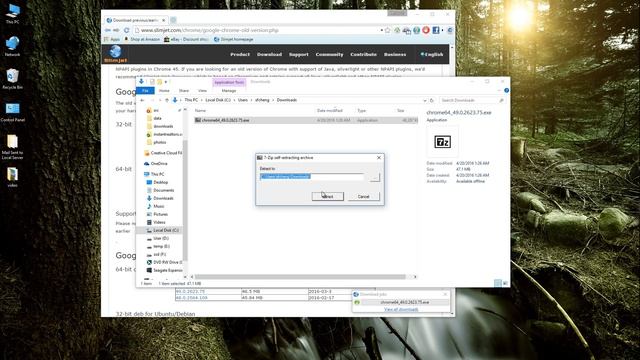
Task: Click 'This PC' in address breadcrumb
Action: click(191, 100)
